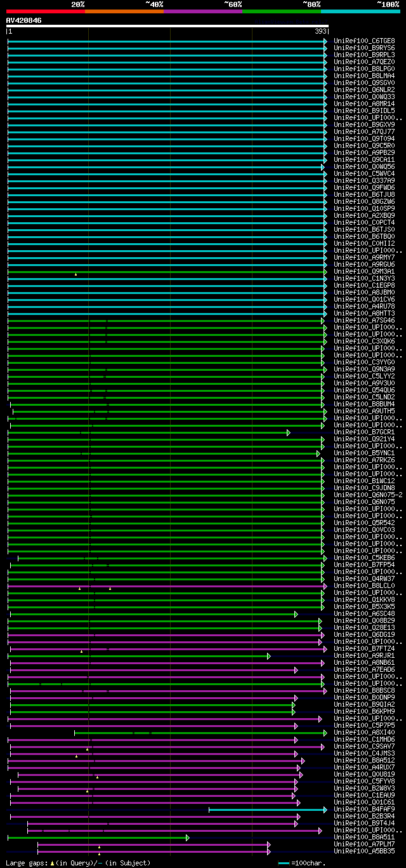The width and height of the screenshot is (406, 868).
Task: Click the UniRef100_C3XQK6 label
Action: [364, 341]
